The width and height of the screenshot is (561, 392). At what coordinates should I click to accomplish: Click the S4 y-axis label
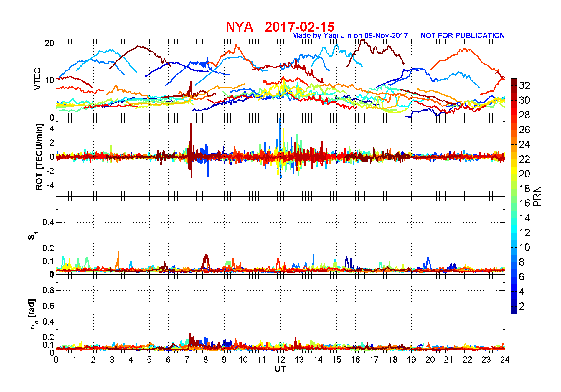click(32, 236)
